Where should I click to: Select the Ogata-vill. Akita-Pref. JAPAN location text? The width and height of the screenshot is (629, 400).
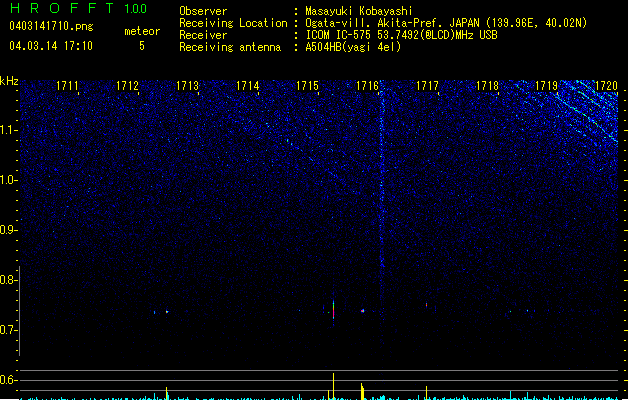click(x=446, y=23)
